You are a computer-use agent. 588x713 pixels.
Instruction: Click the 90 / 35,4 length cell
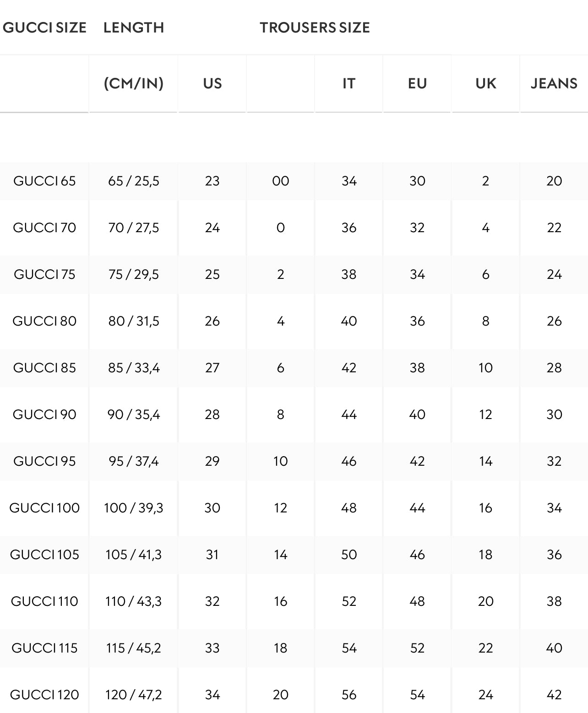[x=134, y=414]
